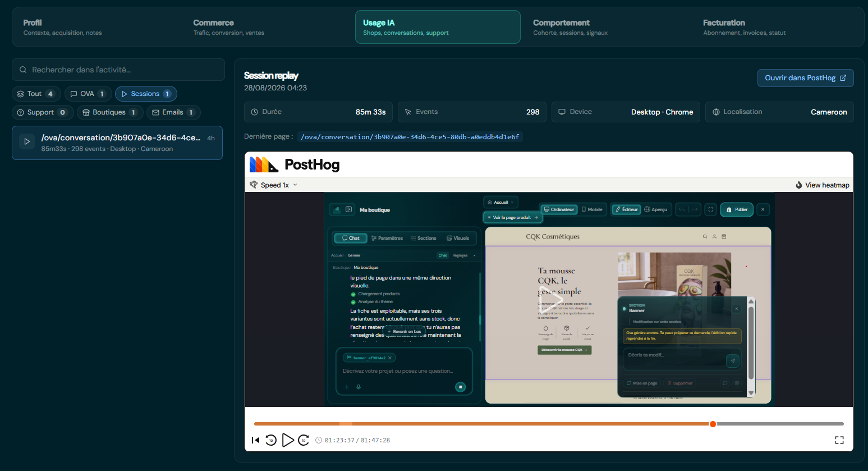Filter activity by OVA

click(x=88, y=94)
